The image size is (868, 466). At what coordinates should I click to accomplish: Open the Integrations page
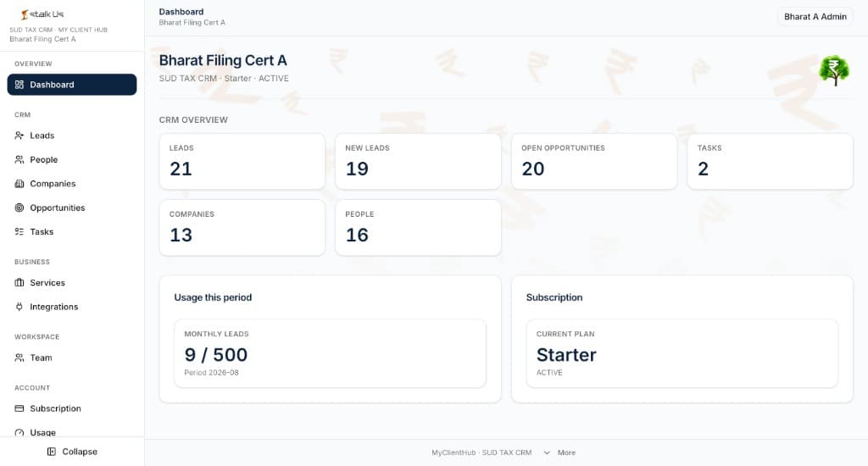72,307
